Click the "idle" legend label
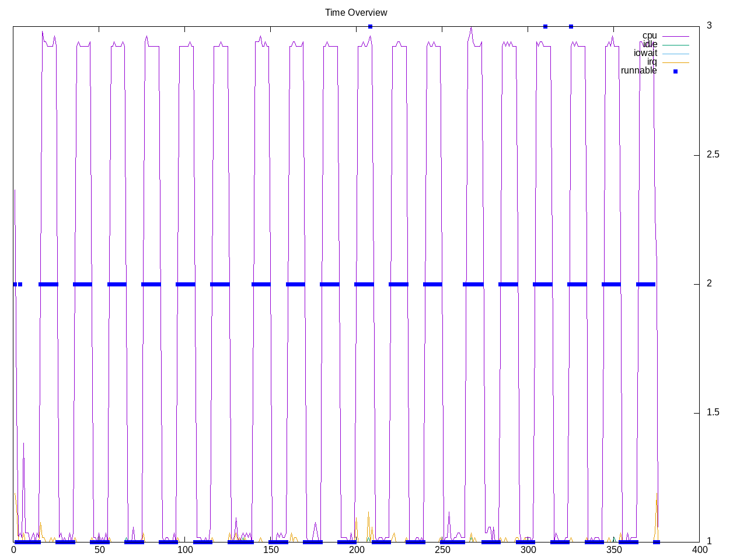This screenshot has width=747, height=560. coord(650,44)
